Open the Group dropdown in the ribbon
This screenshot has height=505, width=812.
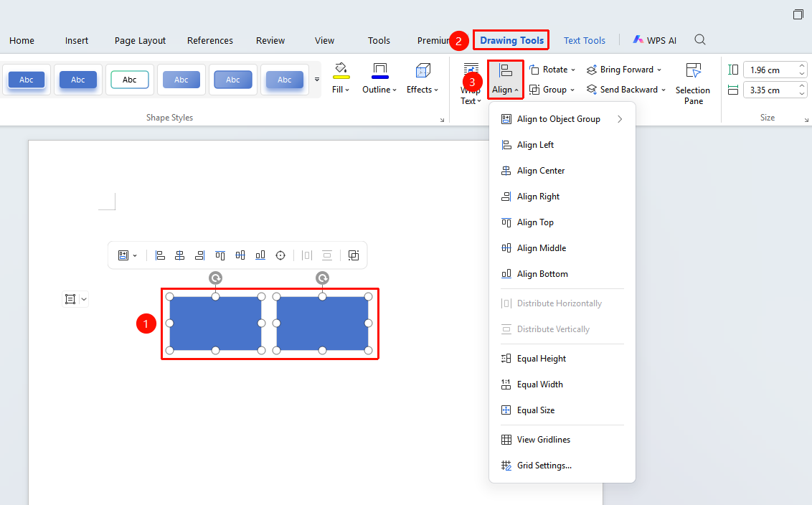tap(552, 90)
